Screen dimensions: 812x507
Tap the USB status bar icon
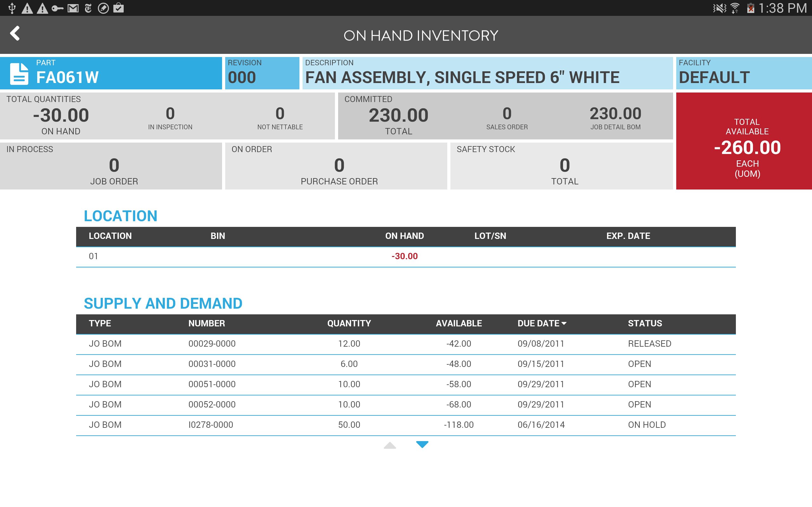coord(12,8)
